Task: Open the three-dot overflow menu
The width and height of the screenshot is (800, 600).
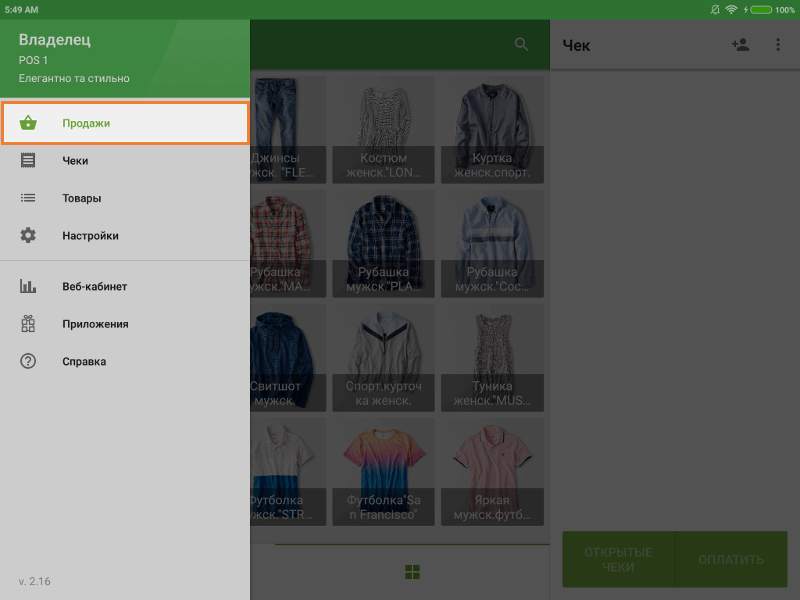Action: 778,44
